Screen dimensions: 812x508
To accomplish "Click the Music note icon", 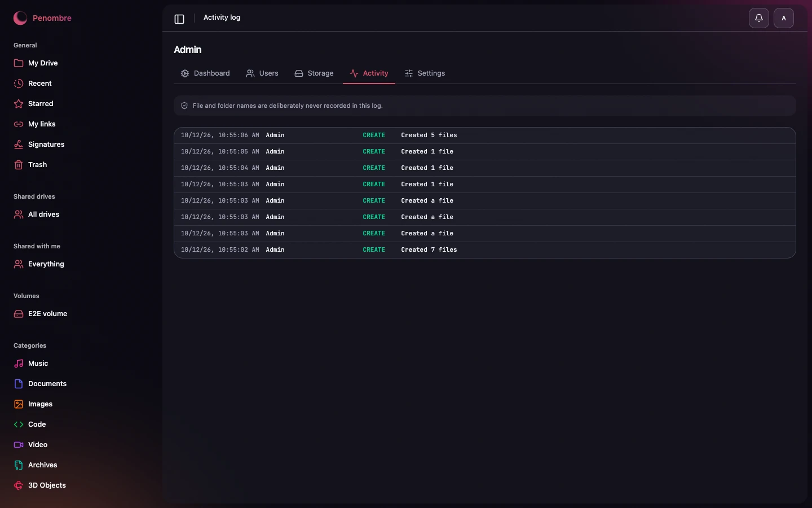I will coord(19,364).
